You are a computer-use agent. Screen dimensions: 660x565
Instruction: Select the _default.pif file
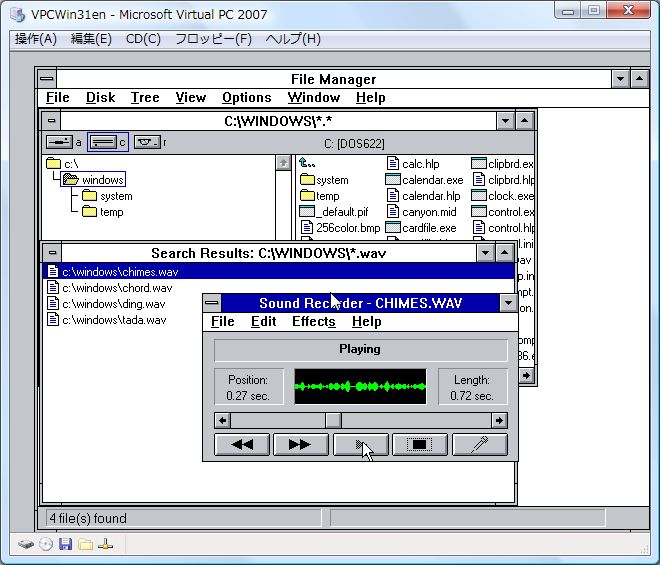click(x=333, y=212)
